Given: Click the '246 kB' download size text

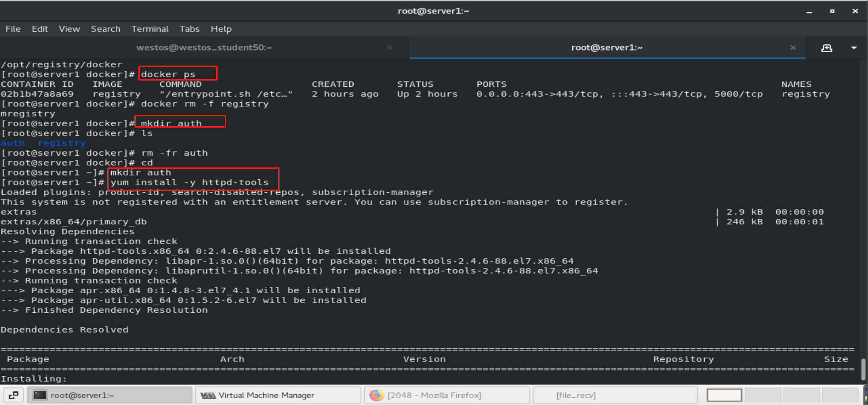Looking at the screenshot, I should click(x=745, y=222).
